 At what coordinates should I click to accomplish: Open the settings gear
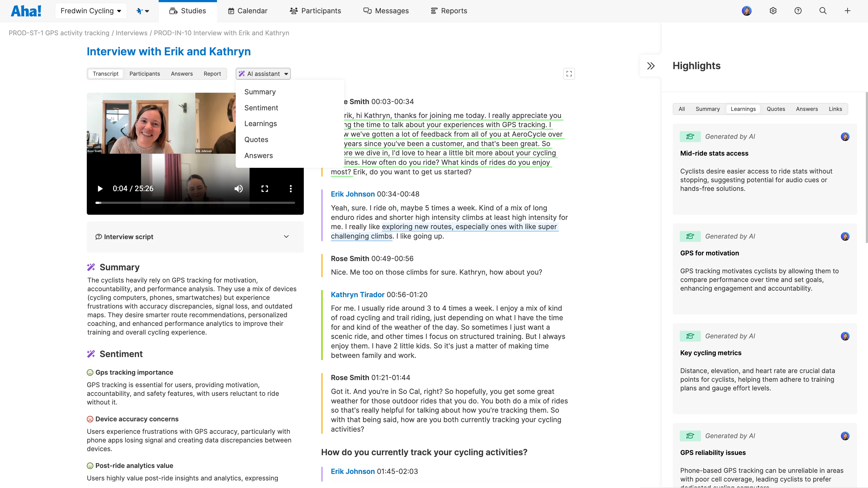pos(773,11)
